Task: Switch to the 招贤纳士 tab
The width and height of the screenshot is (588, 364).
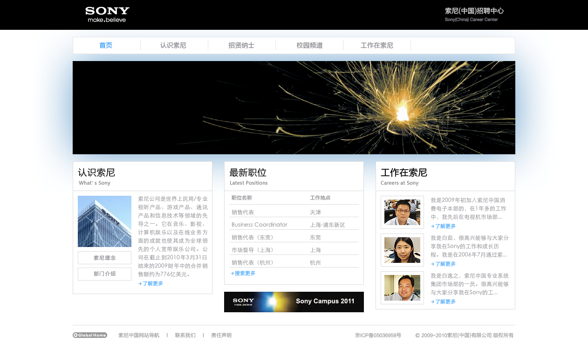Action: click(241, 46)
